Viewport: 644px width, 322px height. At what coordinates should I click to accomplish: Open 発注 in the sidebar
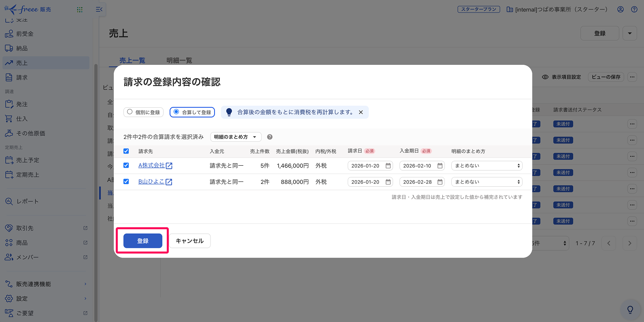coord(45,104)
